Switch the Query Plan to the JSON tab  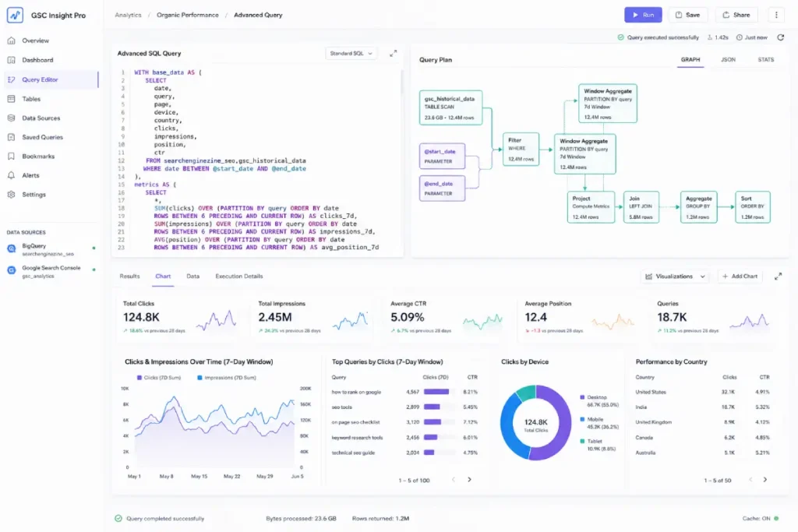point(728,59)
